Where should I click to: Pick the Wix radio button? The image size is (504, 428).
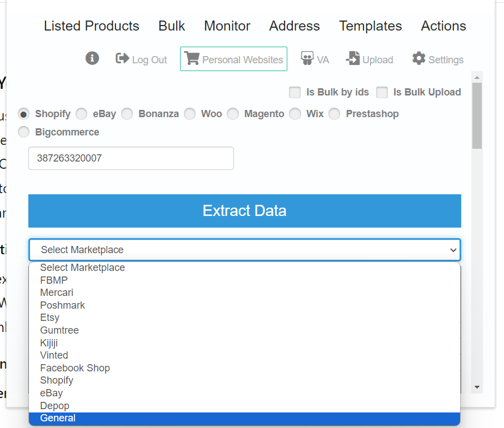pos(295,114)
